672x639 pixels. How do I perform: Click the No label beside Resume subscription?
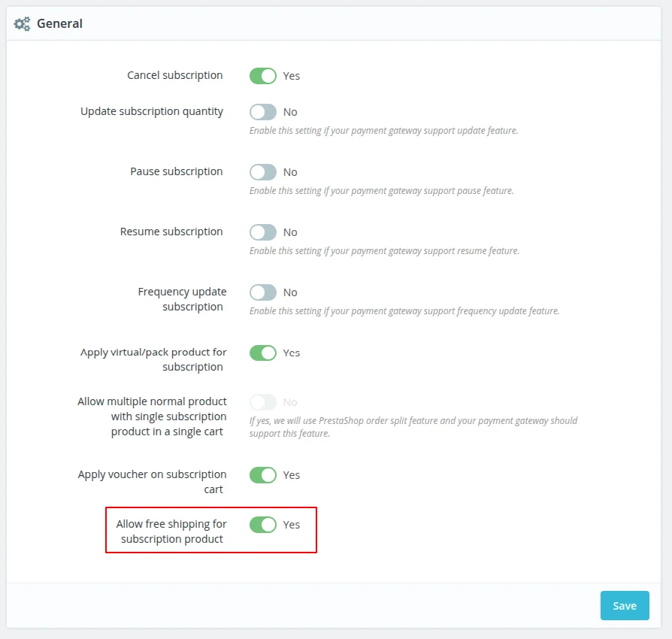coord(290,232)
